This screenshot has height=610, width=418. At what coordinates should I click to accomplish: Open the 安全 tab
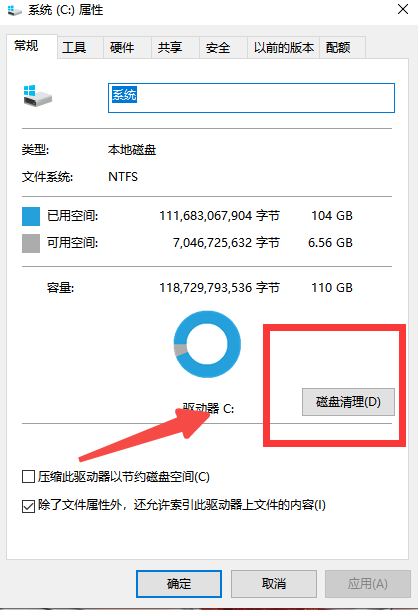pyautogui.click(x=223, y=48)
